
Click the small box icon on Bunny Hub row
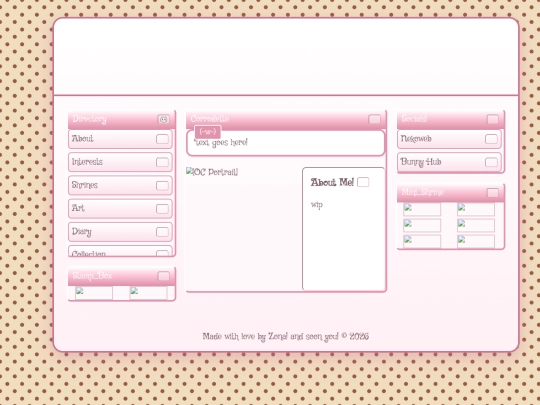tap(491, 162)
